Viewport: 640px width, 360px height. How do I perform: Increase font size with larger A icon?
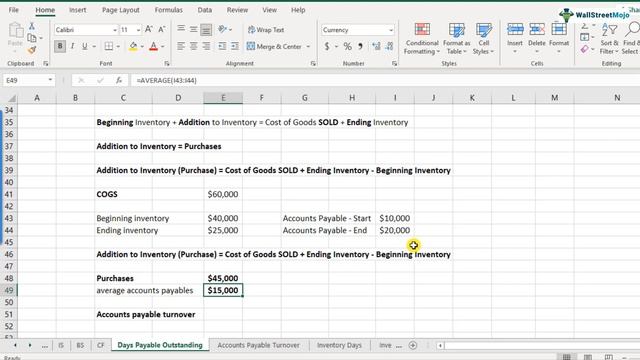149,29
